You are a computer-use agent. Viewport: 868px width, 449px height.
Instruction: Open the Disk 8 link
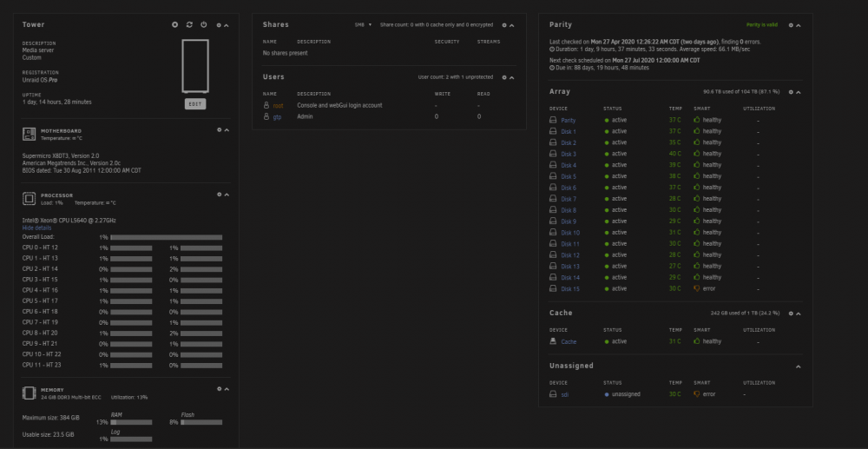[x=569, y=210]
